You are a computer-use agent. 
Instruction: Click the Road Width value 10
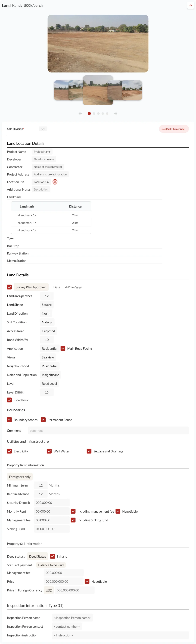point(47,340)
